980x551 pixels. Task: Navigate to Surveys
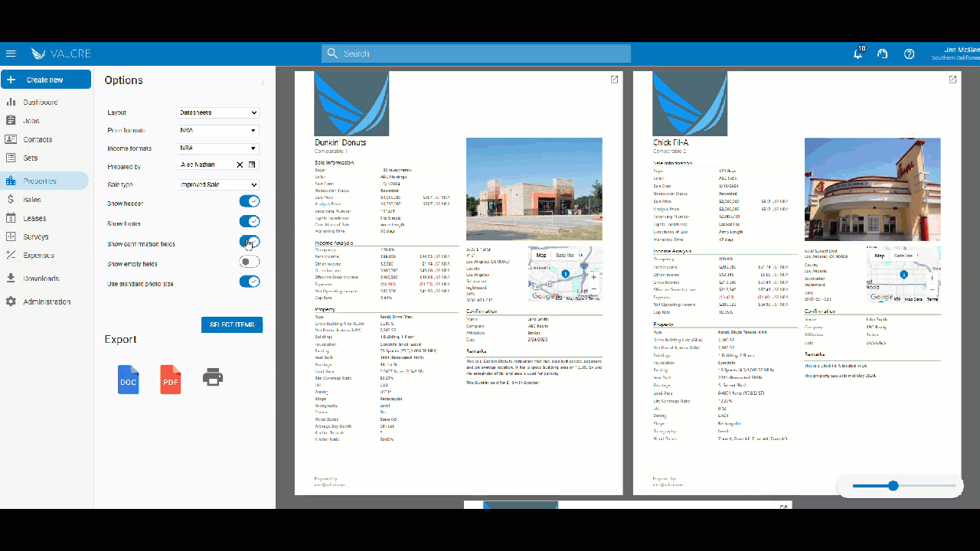click(x=36, y=236)
